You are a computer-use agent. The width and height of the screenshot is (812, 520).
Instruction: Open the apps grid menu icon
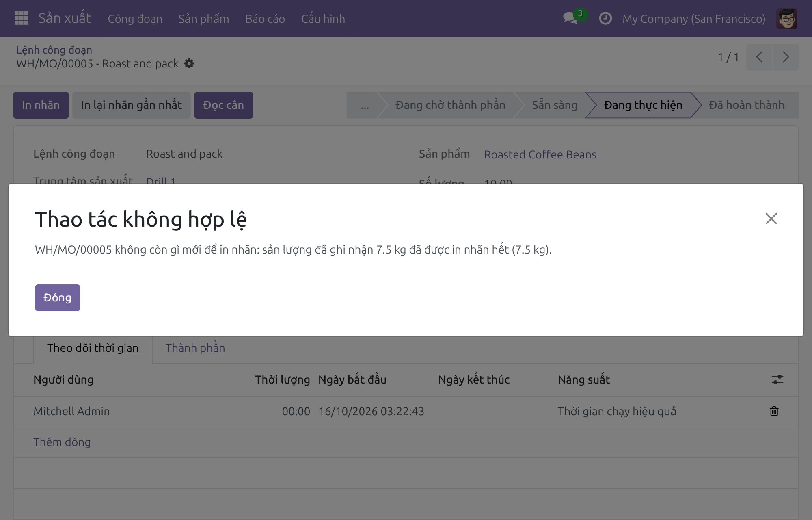tap(21, 18)
